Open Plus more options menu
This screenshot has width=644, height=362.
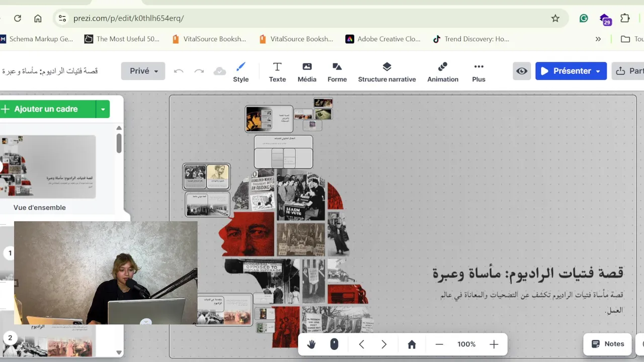coord(479,72)
